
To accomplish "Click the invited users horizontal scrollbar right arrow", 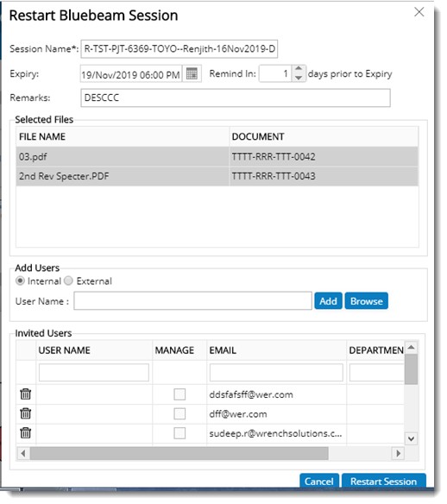I will pos(398,453).
